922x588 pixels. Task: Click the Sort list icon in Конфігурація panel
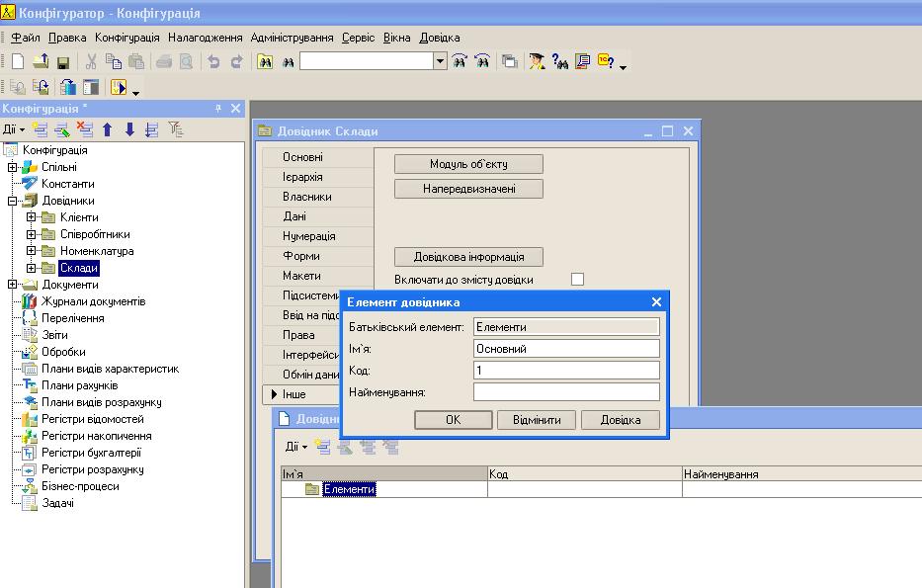tap(152, 129)
